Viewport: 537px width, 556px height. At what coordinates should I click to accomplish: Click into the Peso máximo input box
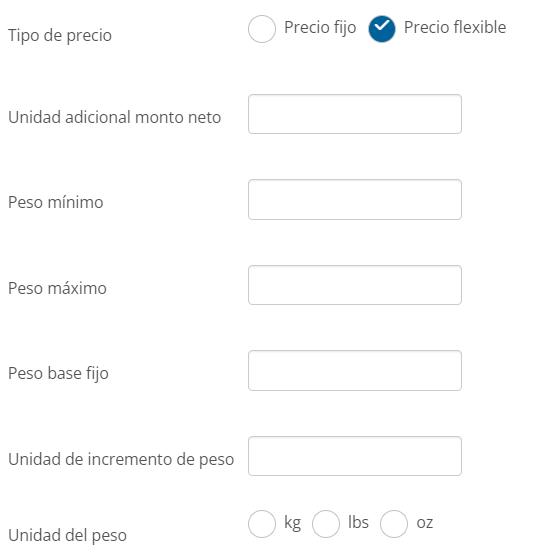coord(355,285)
